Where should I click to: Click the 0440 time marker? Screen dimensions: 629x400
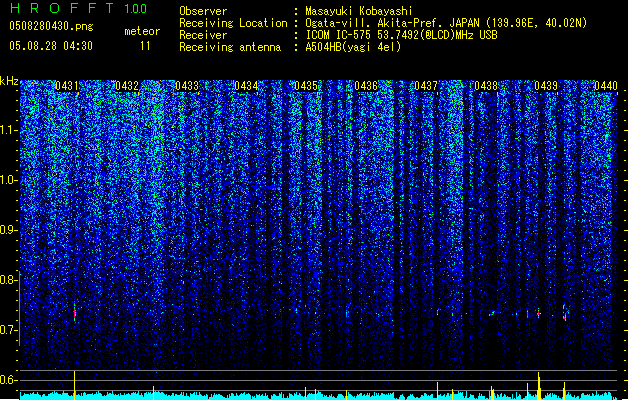(x=605, y=86)
